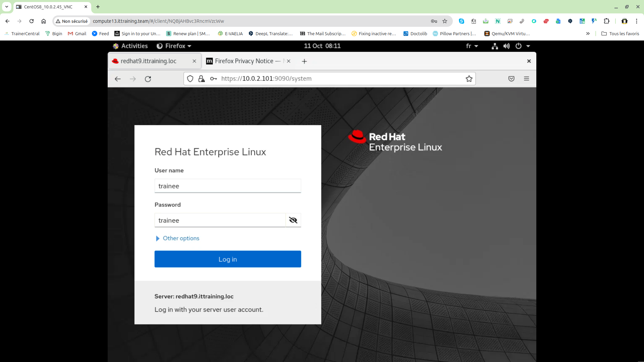Go back in Firefox
Viewport: 644px width, 362px height.
117,79
